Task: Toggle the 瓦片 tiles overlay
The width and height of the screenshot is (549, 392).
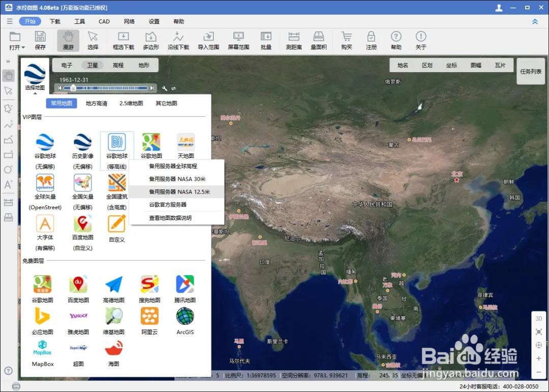Action: (500, 65)
